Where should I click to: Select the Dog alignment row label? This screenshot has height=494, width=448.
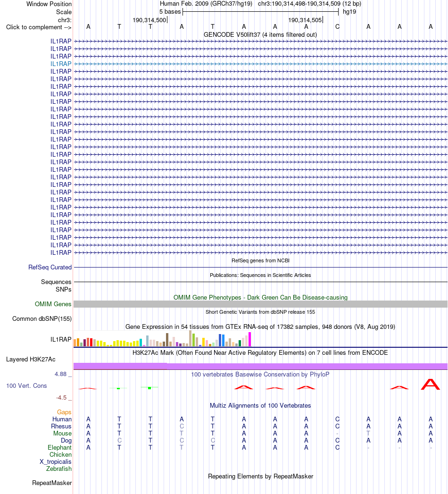point(66,440)
